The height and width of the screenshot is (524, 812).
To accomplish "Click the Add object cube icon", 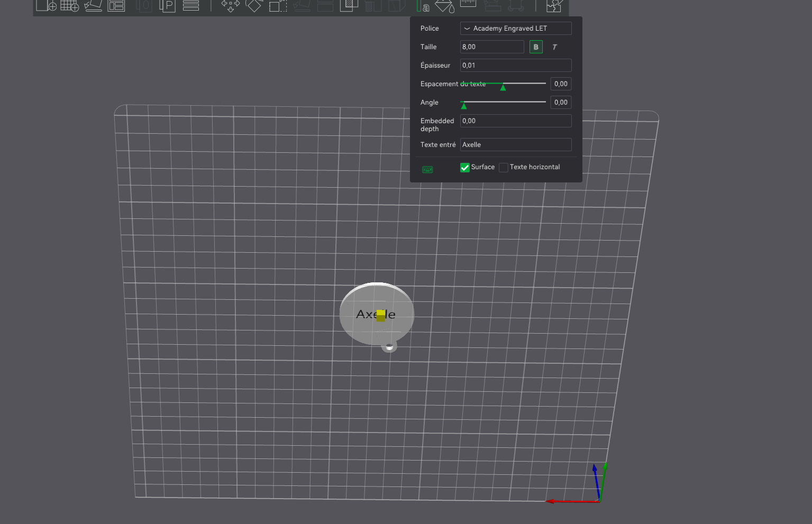I will pyautogui.click(x=46, y=6).
